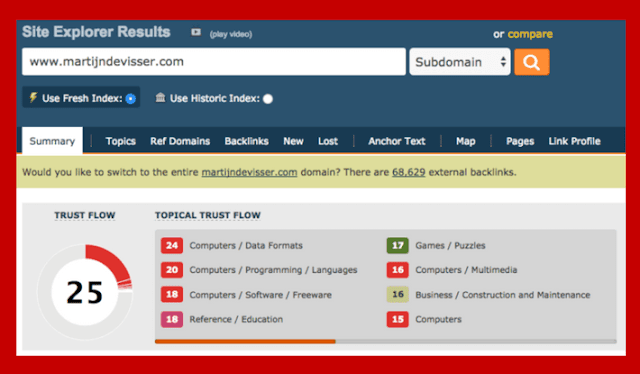The image size is (640, 374).
Task: Open the Map tab
Action: 466,141
